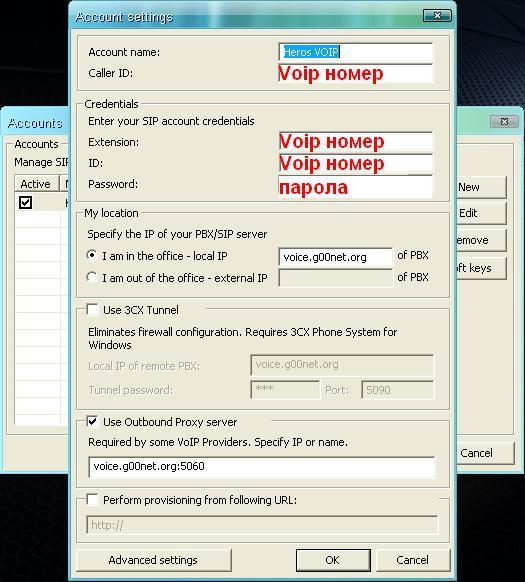Click 'Required by some VoIP Providers' text
Screen dimensions: 525x582
(218, 442)
